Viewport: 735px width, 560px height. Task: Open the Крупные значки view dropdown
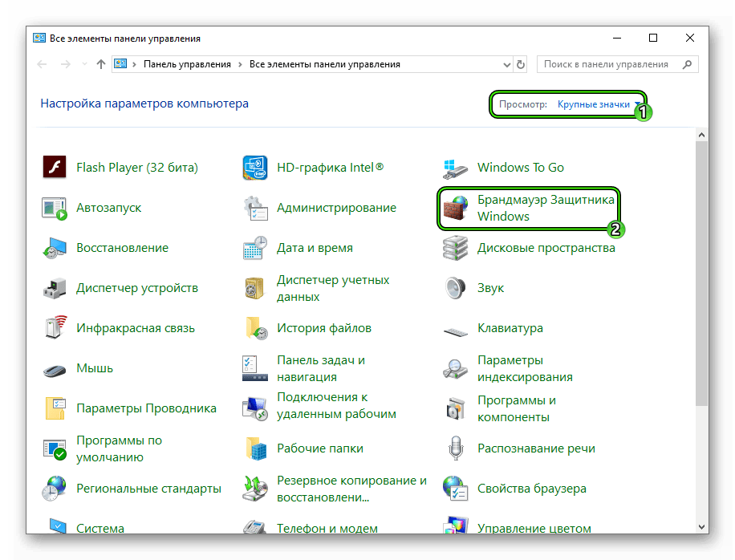pos(599,104)
